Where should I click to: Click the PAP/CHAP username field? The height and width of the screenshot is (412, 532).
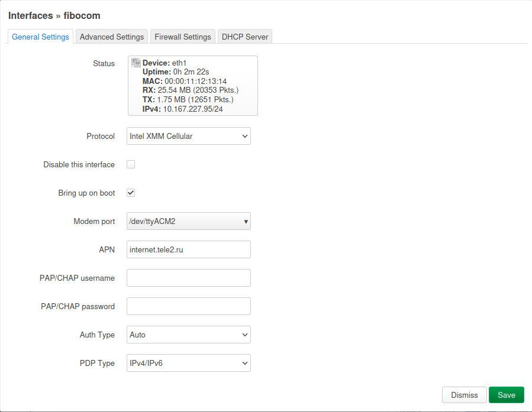tap(189, 278)
